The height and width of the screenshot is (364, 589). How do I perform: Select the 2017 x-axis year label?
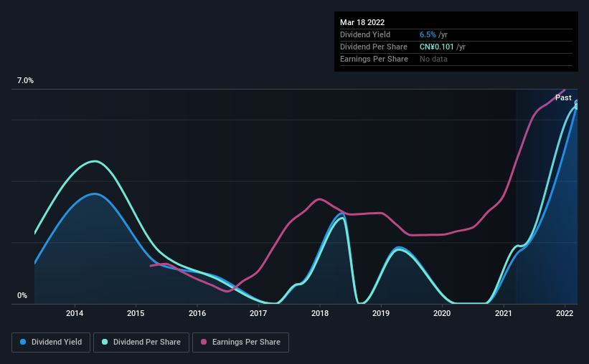point(258,313)
